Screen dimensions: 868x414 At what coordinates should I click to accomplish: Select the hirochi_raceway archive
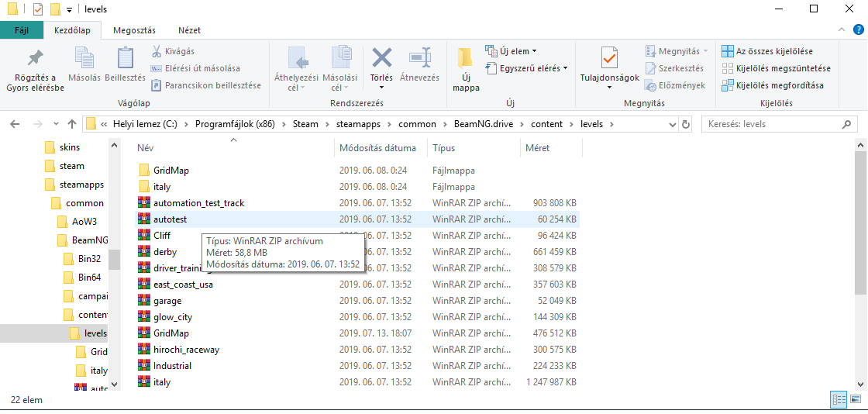tap(357, 349)
